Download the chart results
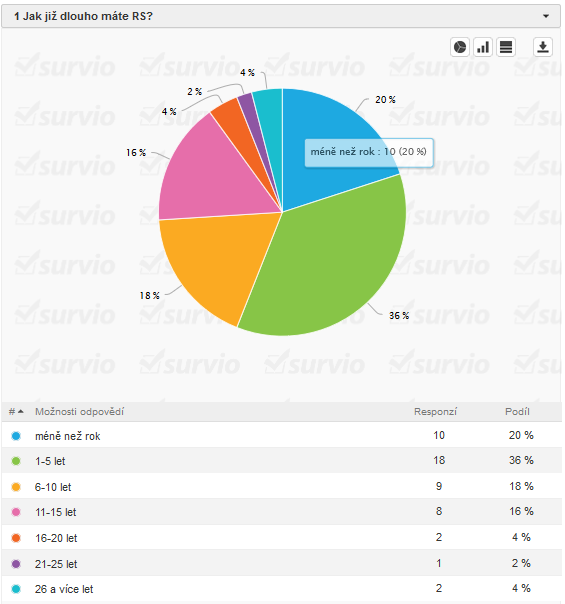This screenshot has height=604, width=565. tap(543, 47)
